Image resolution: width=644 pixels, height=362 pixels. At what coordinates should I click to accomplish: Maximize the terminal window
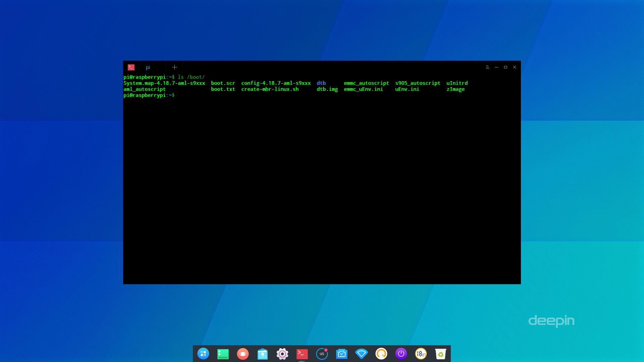pyautogui.click(x=505, y=67)
